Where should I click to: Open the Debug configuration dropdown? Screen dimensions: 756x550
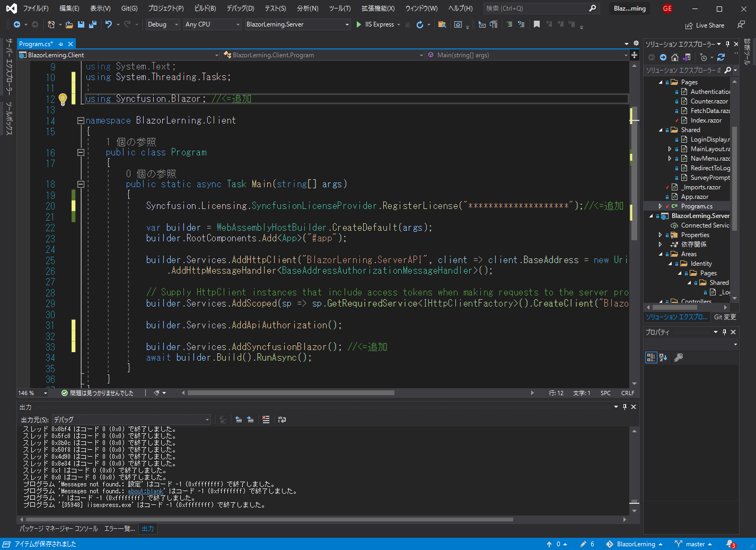coord(162,24)
